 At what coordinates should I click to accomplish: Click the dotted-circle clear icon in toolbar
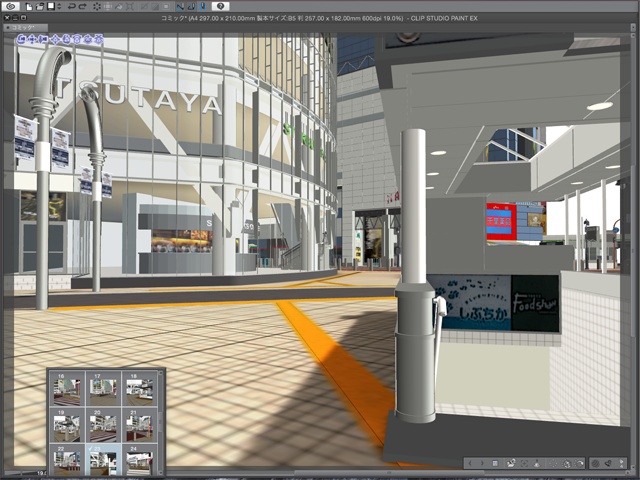97,6
